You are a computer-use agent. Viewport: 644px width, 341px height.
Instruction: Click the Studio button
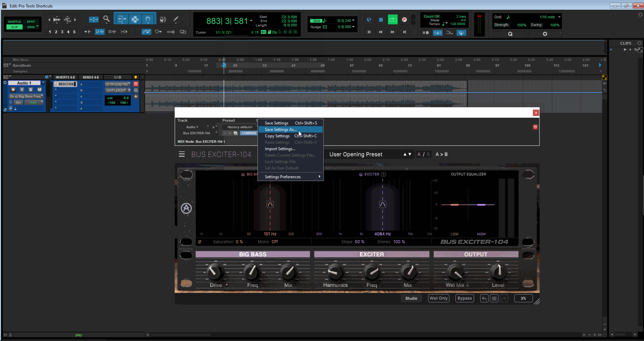411,298
